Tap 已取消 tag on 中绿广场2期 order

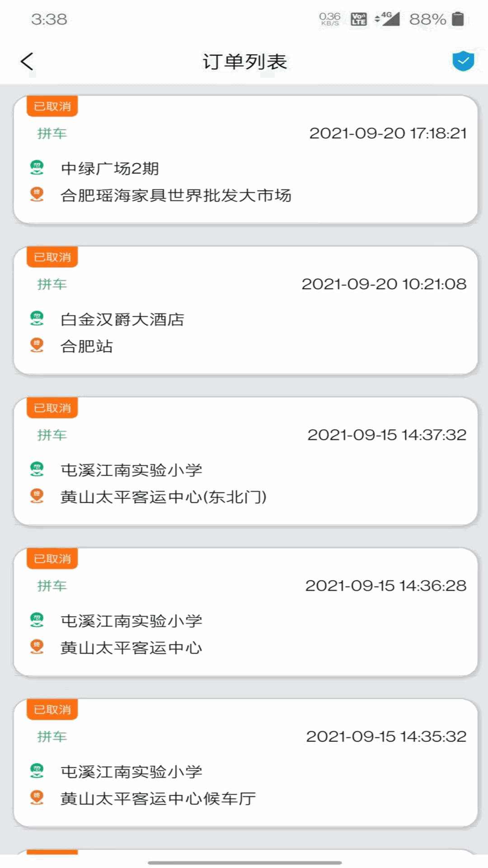(52, 106)
